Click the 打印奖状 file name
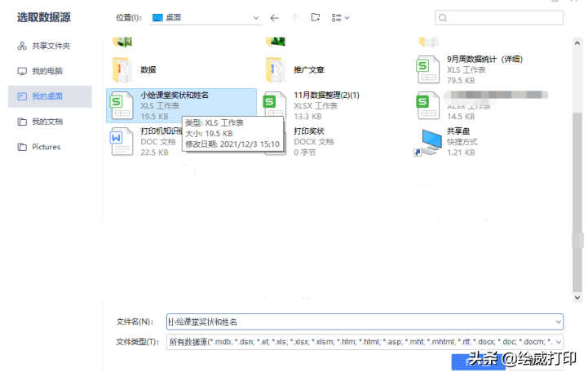The height and width of the screenshot is (377, 588). click(308, 131)
